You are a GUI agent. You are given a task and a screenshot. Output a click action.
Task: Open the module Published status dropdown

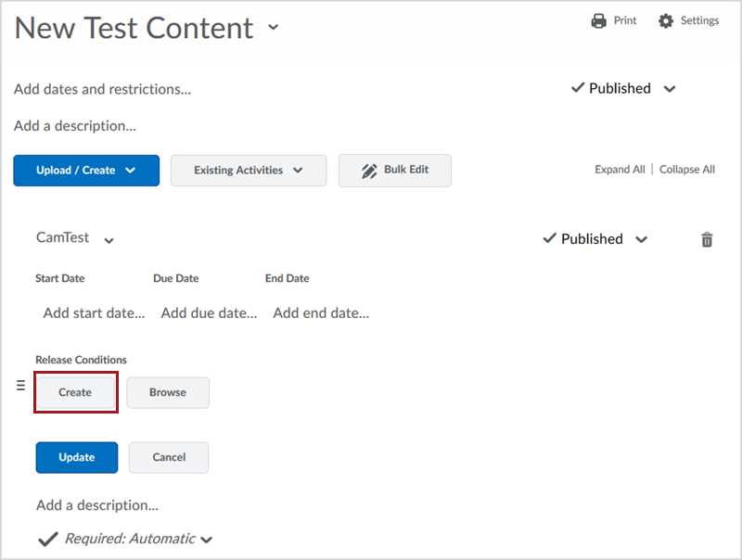[669, 88]
